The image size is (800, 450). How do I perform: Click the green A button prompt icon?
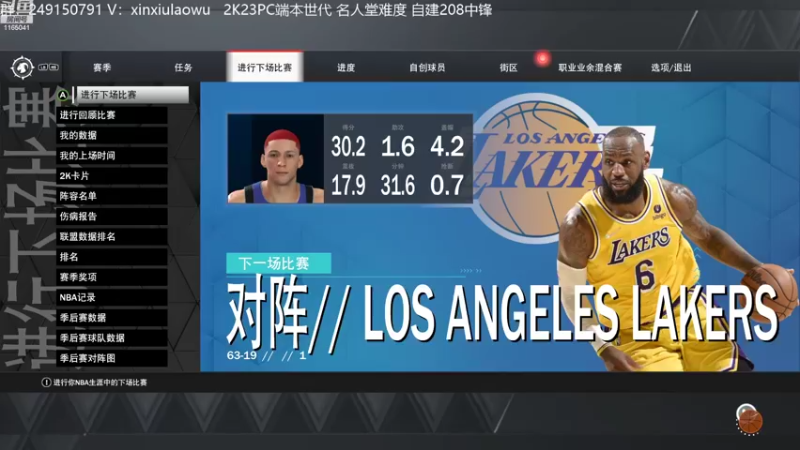tap(62, 95)
